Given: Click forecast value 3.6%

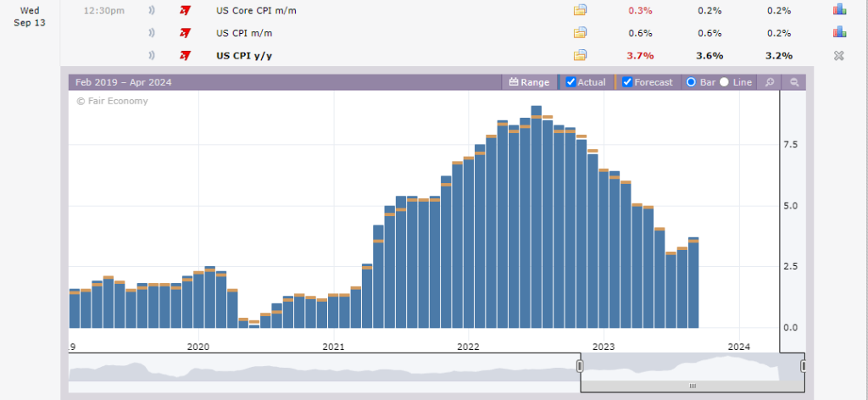Looking at the screenshot, I should [709, 56].
